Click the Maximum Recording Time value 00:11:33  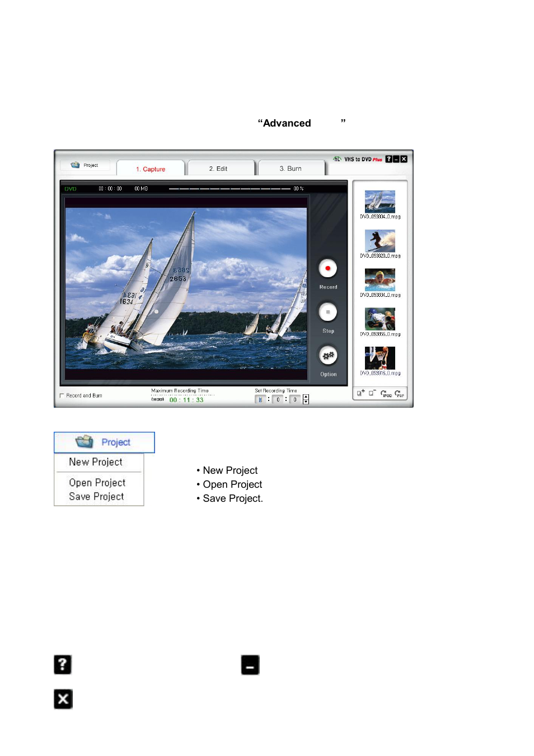pyautogui.click(x=186, y=400)
